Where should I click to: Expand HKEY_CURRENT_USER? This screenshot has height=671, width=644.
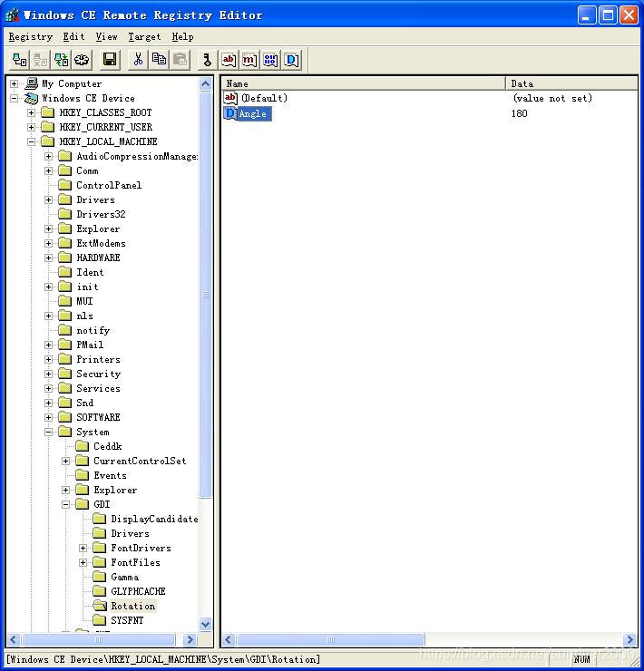31,128
